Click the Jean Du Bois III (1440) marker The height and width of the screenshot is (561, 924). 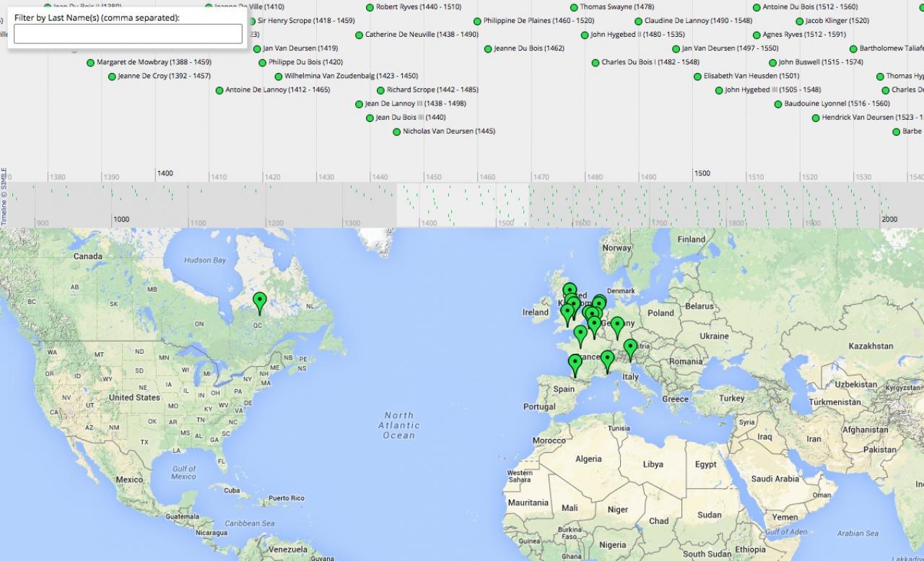pos(370,118)
